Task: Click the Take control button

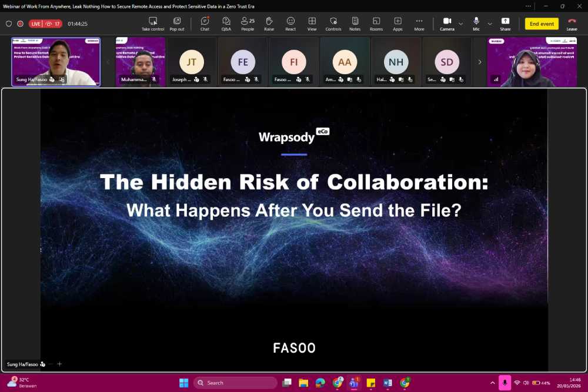Action: point(153,24)
